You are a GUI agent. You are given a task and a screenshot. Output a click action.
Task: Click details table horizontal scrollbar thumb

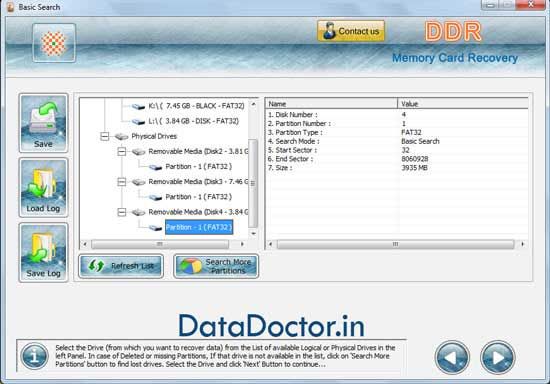[x=396, y=244]
